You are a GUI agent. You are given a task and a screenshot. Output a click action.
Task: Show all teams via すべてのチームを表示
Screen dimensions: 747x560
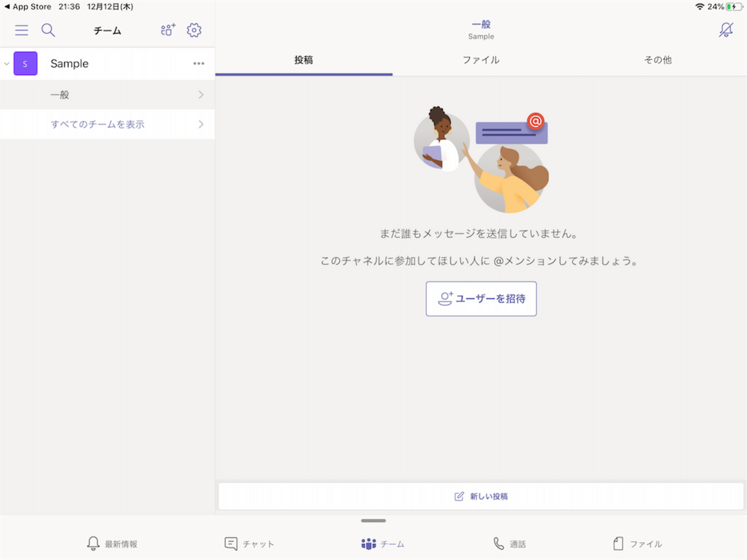tap(107, 124)
